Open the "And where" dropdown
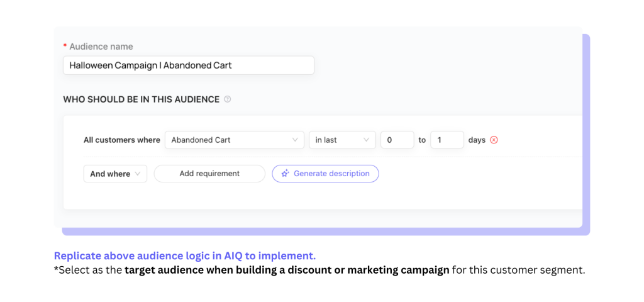Viewport: 644px width, 302px height. click(x=116, y=174)
